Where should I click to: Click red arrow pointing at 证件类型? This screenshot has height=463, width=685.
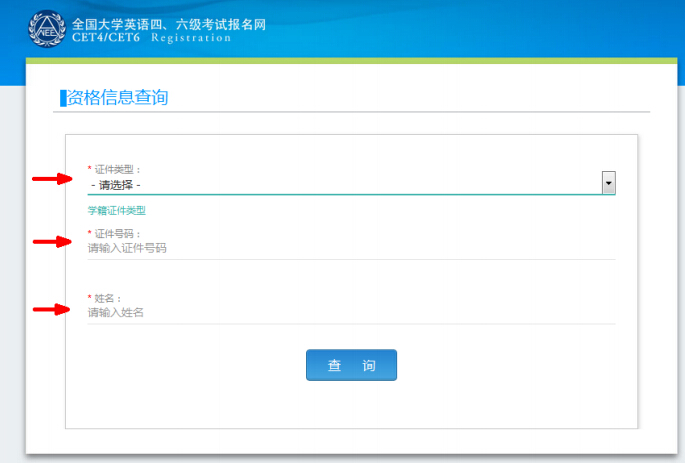click(51, 179)
